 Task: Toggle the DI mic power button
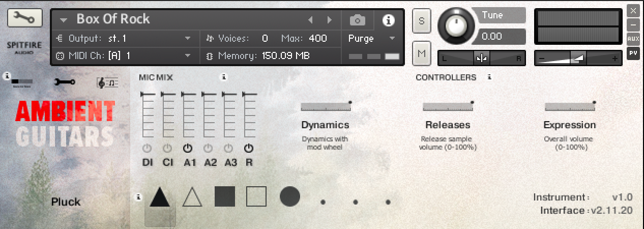pyautogui.click(x=147, y=149)
